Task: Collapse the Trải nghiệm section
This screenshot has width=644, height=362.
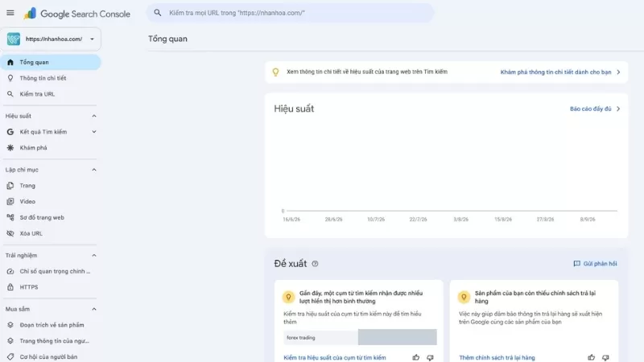Action: (93, 256)
